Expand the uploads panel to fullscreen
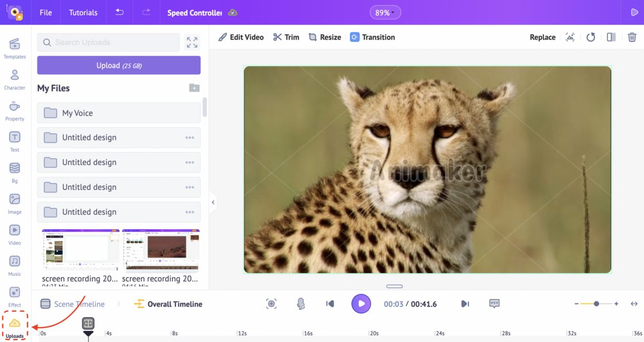Screen dimensions: 644x342 192,42
